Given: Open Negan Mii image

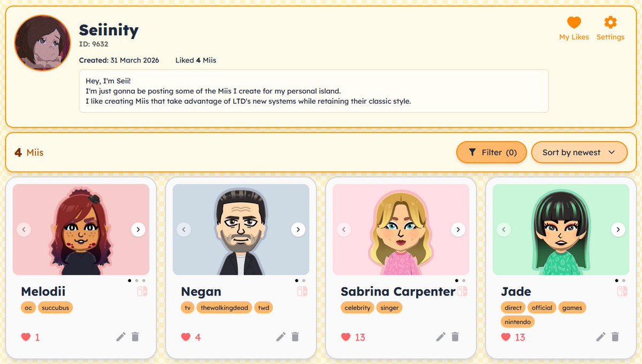Looking at the screenshot, I should point(241,229).
